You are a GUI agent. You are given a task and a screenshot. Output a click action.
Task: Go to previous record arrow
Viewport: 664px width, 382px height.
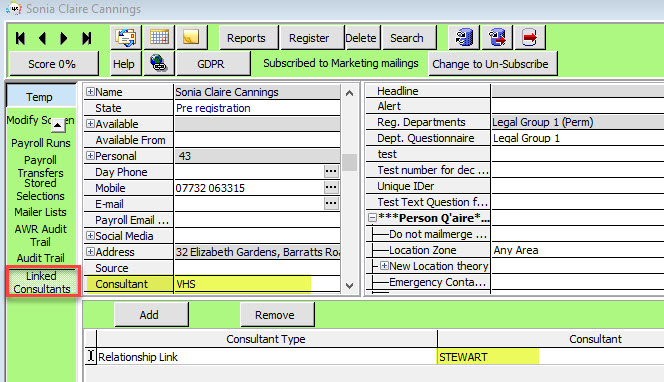click(x=42, y=38)
